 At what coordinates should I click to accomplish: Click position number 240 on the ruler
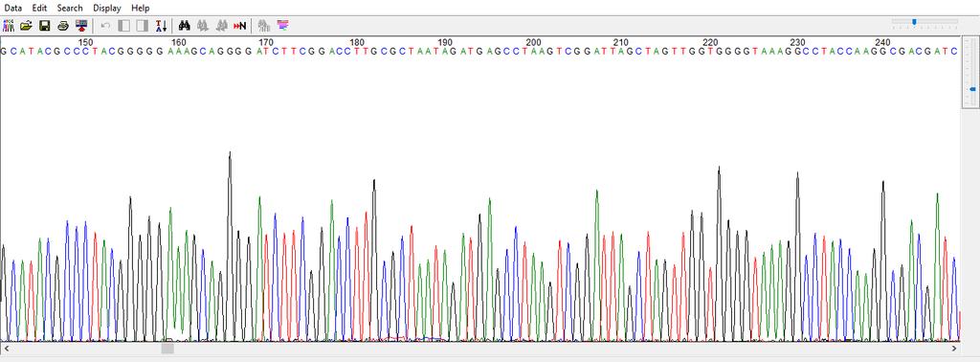882,42
